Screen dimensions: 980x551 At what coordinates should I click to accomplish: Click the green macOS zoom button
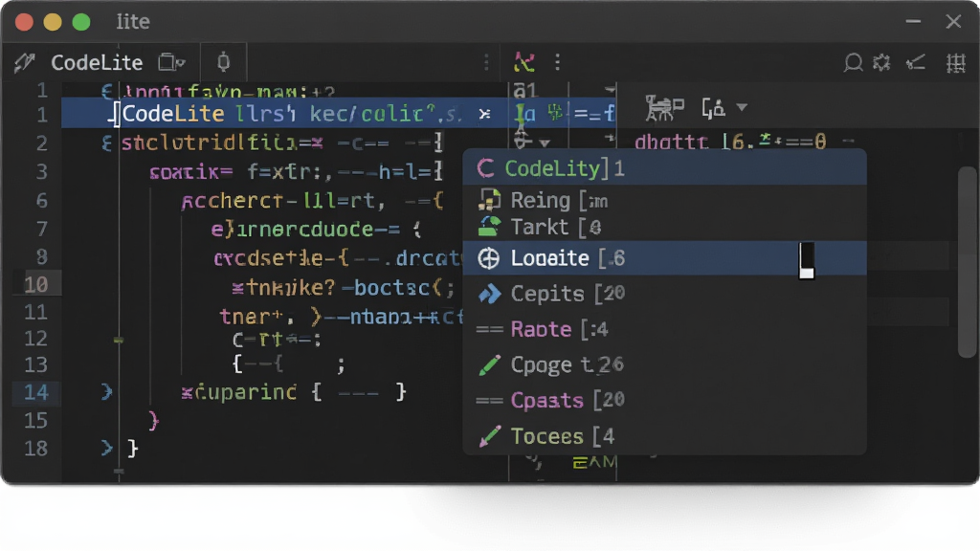tap(81, 23)
